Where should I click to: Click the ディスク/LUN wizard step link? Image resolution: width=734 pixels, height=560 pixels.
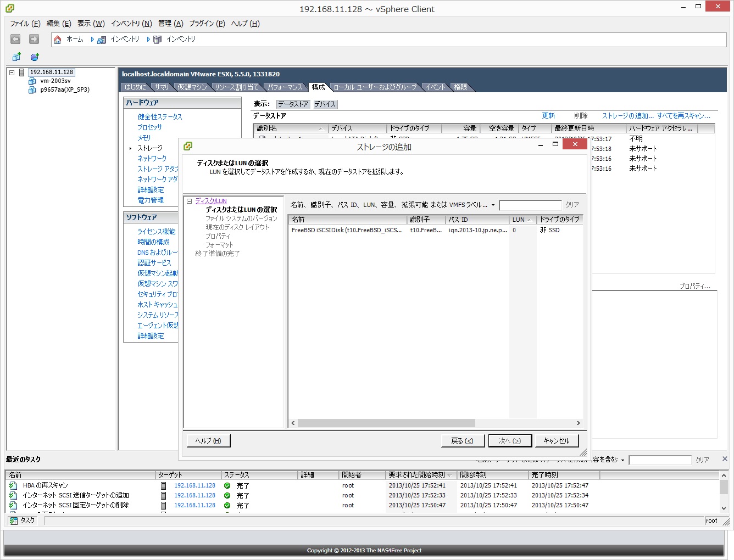tap(211, 201)
